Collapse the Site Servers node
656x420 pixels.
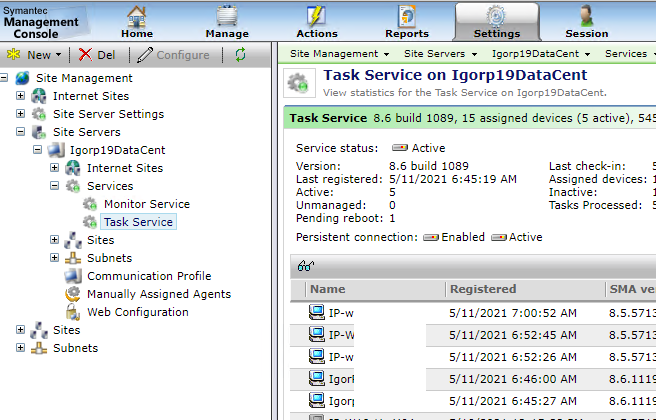coord(20,132)
